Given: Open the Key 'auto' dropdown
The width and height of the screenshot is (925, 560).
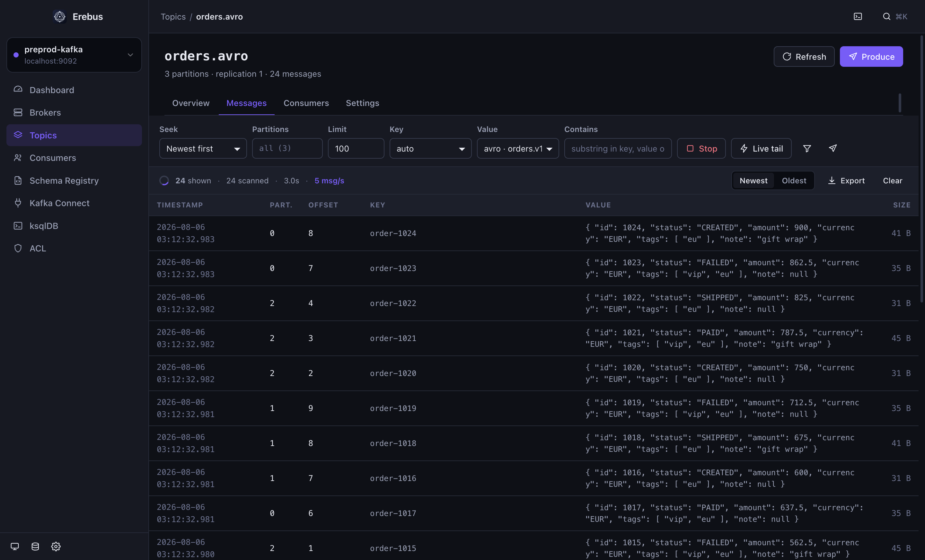Looking at the screenshot, I should click(430, 149).
